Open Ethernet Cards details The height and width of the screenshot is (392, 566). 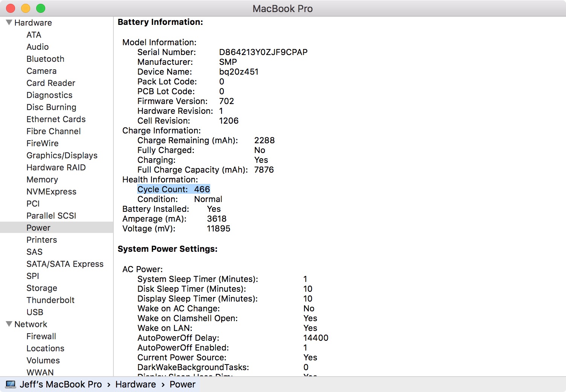click(x=56, y=119)
